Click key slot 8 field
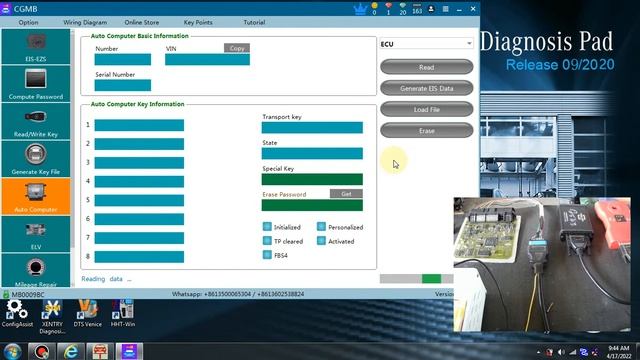Screen dimensions: 640x360 coord(139,256)
